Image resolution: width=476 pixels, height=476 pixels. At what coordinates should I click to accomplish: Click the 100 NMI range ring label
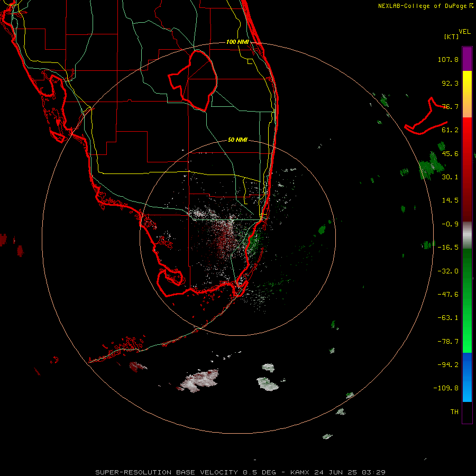coord(237,42)
